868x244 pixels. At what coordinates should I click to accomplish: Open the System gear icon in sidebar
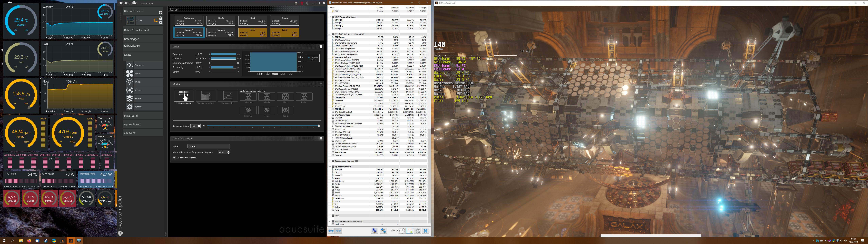tap(129, 107)
